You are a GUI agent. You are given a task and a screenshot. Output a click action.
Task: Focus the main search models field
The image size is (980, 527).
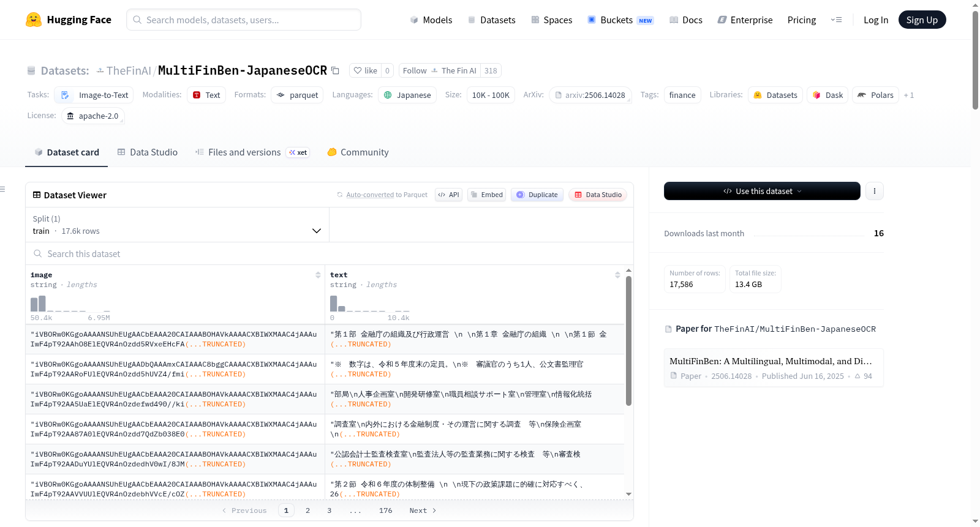(x=244, y=20)
